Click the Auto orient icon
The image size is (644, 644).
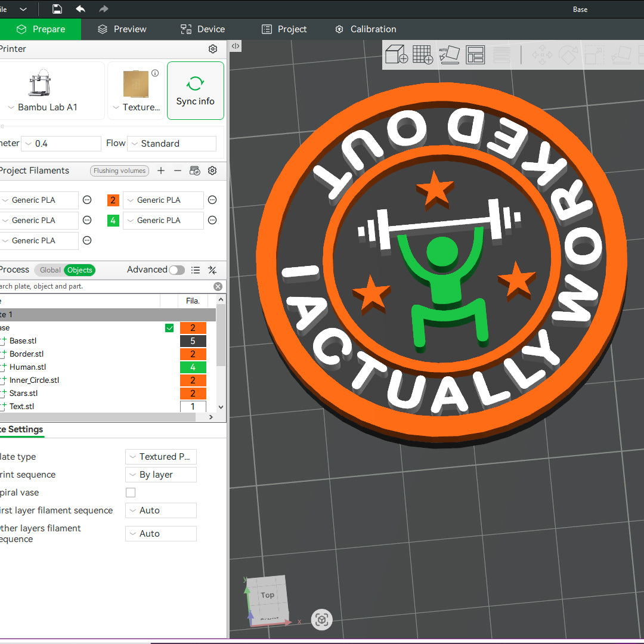pos(449,55)
